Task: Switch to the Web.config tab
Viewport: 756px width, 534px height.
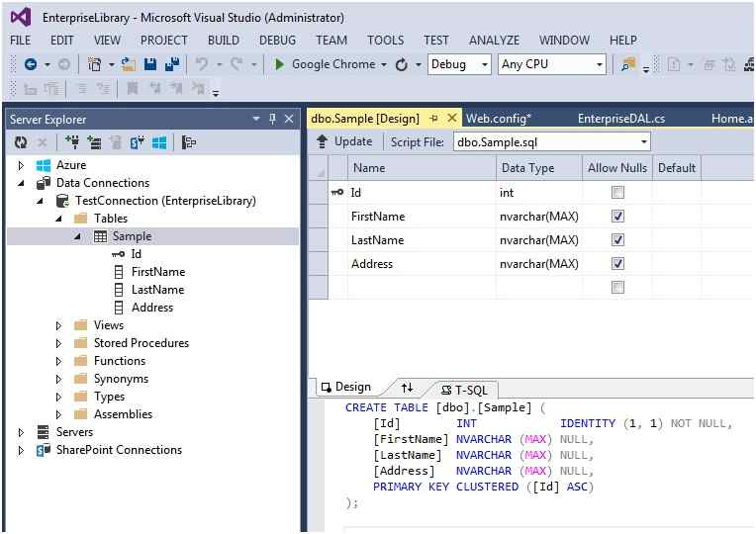Action: (499, 118)
